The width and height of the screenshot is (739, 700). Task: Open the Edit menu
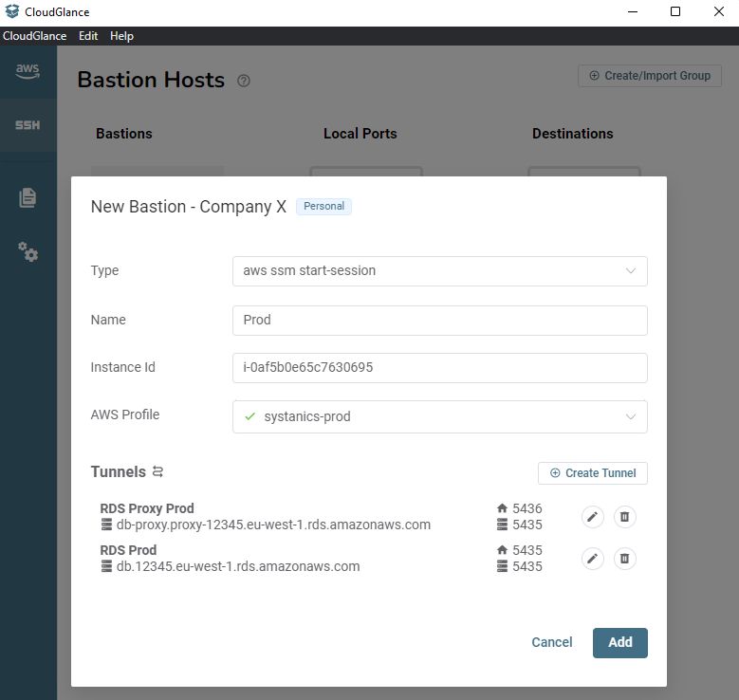click(x=88, y=36)
